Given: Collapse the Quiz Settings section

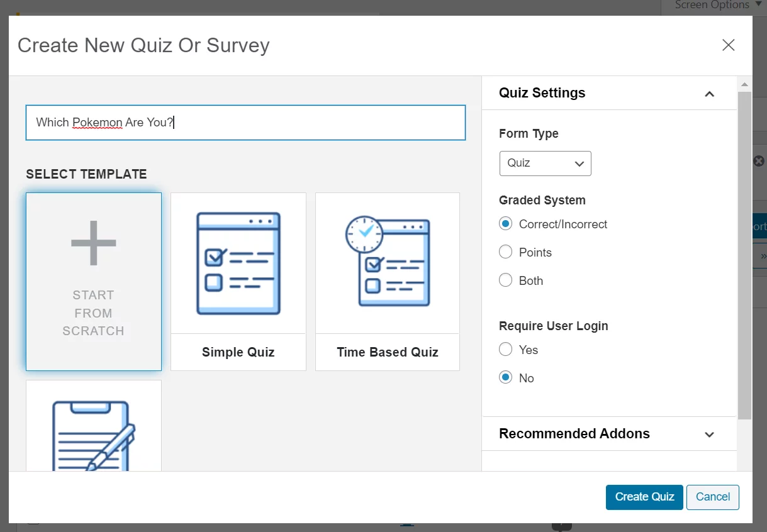Looking at the screenshot, I should 709,94.
